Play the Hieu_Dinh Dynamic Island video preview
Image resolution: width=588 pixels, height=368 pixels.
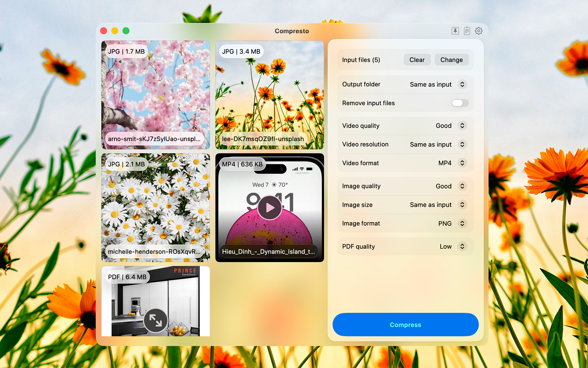click(x=269, y=207)
